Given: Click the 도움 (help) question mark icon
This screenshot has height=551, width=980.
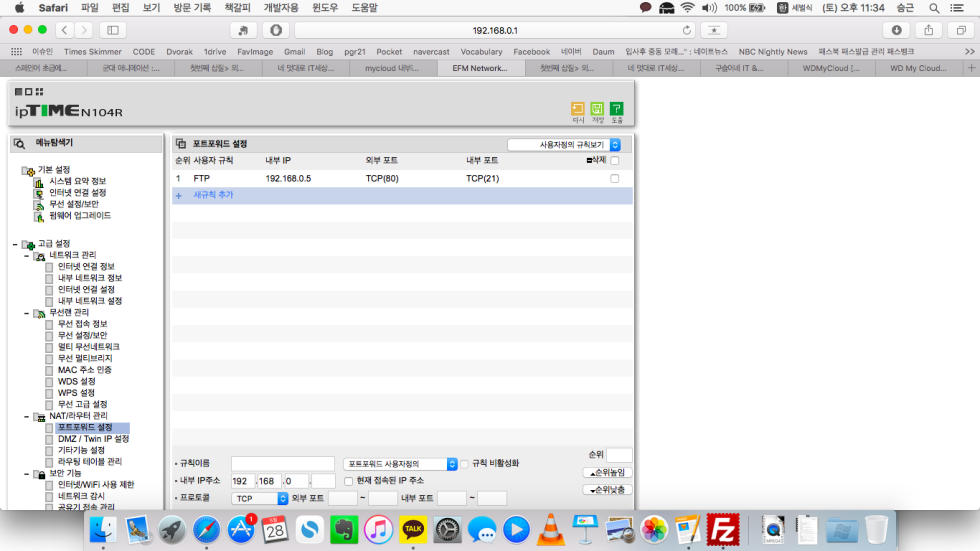Looking at the screenshot, I should [616, 109].
